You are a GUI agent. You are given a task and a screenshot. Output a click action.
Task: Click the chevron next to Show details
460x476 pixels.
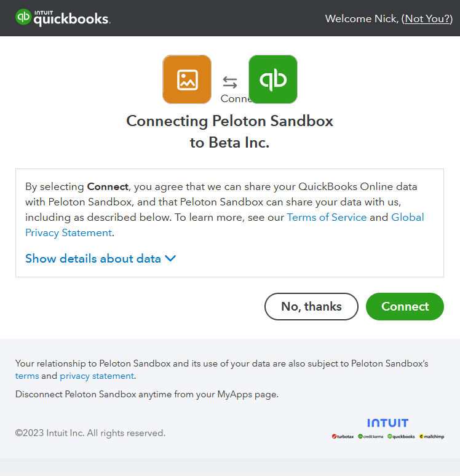170,258
